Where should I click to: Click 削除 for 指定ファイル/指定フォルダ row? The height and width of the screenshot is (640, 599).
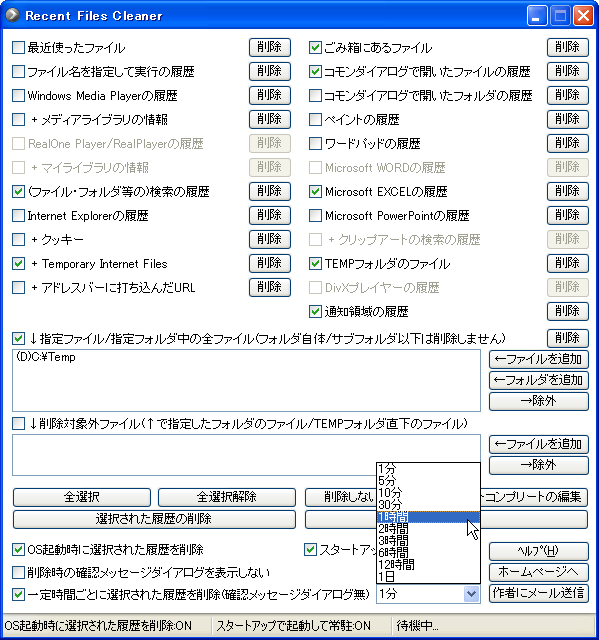(x=568, y=338)
